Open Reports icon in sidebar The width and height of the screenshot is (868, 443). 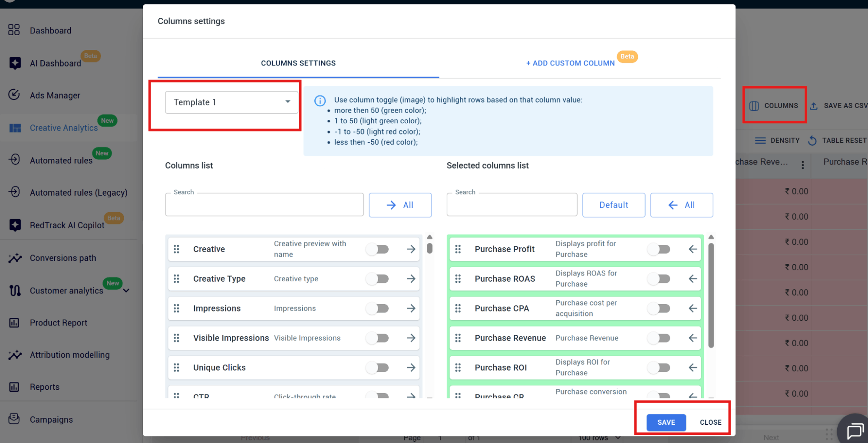[x=14, y=387]
